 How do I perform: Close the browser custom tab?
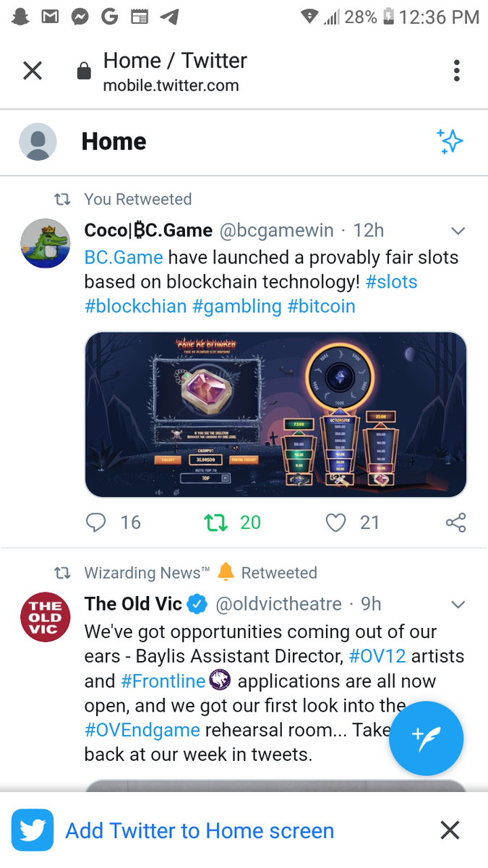(x=33, y=71)
